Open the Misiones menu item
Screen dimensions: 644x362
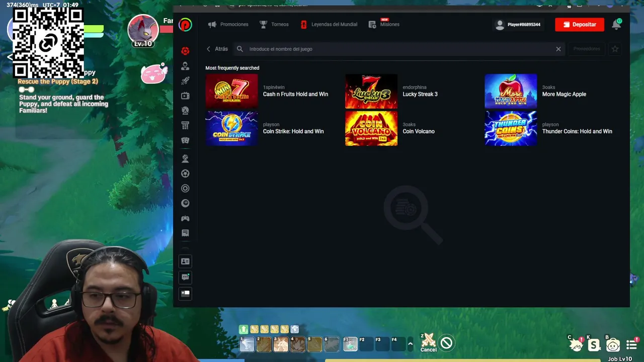384,24
